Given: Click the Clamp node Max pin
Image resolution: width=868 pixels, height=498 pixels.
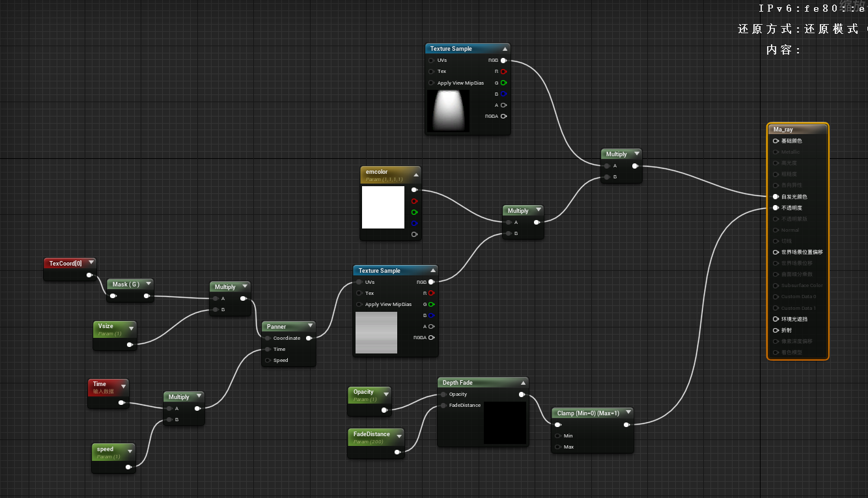Looking at the screenshot, I should [x=558, y=447].
